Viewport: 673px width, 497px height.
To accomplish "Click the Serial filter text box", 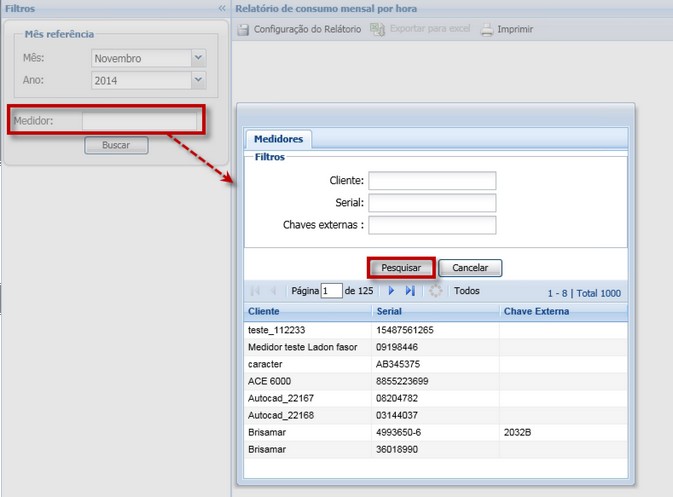I will point(432,202).
